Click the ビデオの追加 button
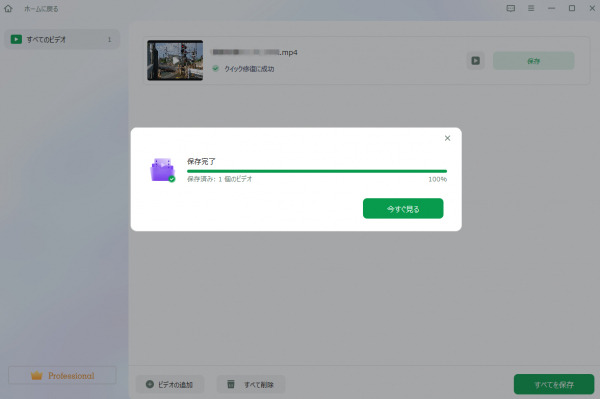Image resolution: width=600 pixels, height=399 pixels. tap(170, 384)
